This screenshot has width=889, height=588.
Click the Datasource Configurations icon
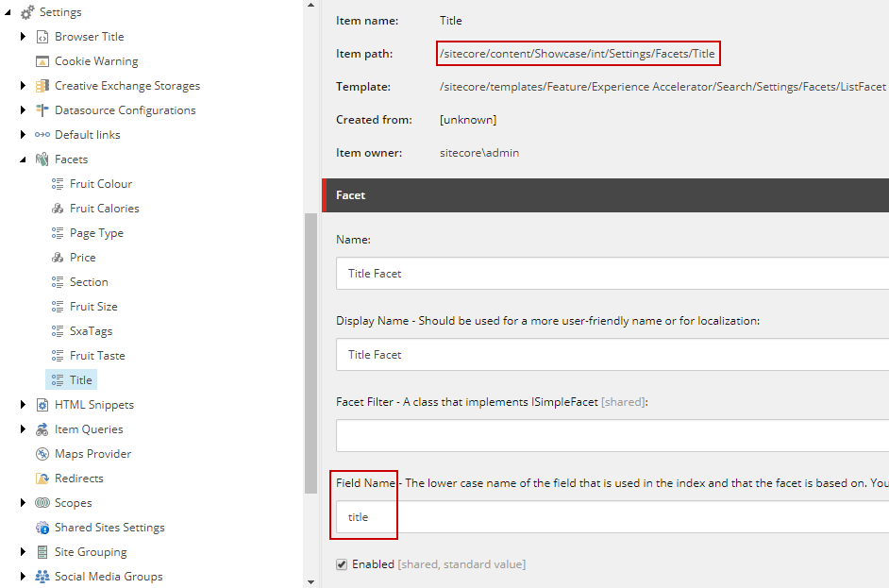42,109
